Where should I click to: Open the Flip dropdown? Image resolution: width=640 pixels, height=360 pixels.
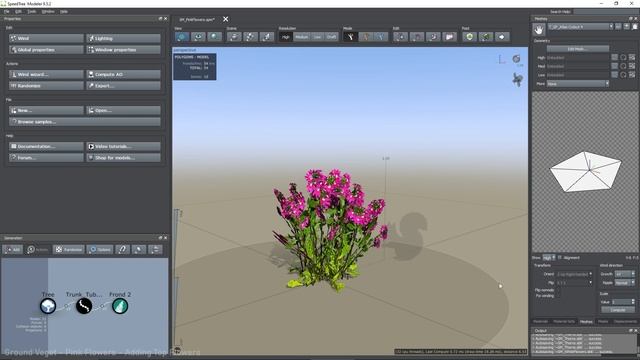click(x=574, y=282)
